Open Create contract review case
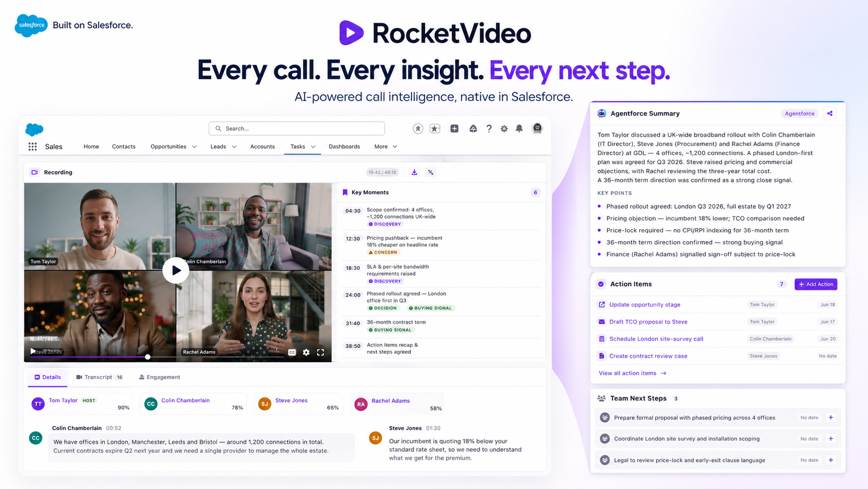868x489 pixels. [648, 356]
